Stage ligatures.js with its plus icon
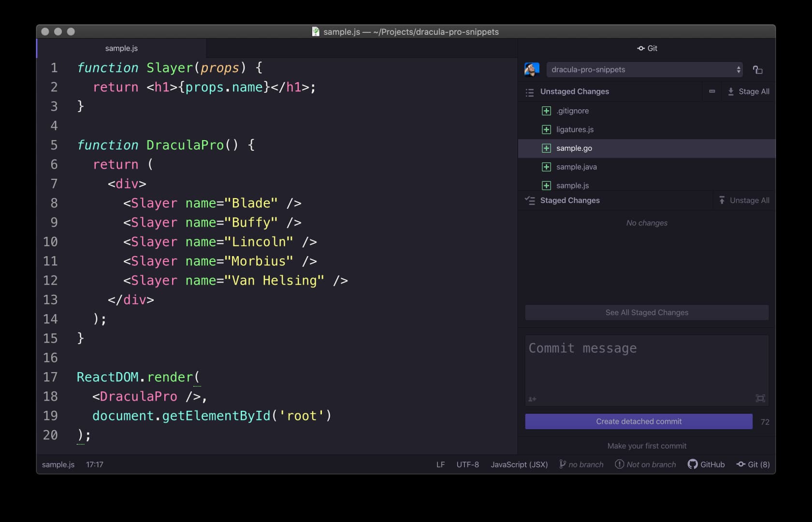Image resolution: width=812 pixels, height=522 pixels. pos(546,130)
